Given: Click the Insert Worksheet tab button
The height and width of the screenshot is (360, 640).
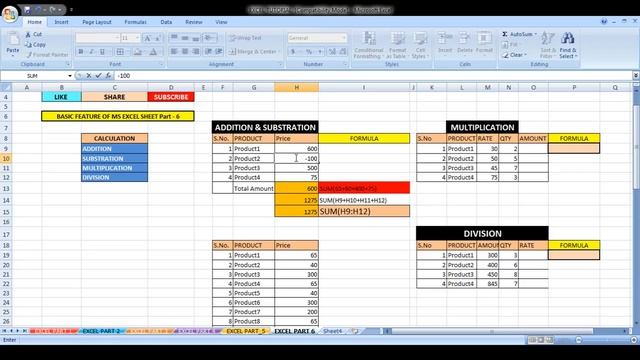Looking at the screenshot, I should pyautogui.click(x=355, y=331).
